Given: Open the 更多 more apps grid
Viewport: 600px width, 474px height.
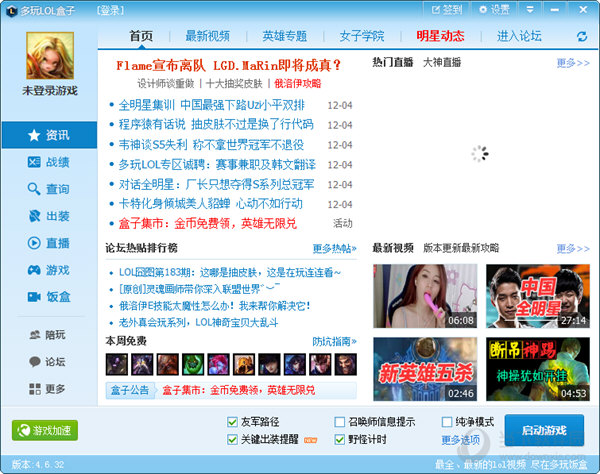Looking at the screenshot, I should coord(47,389).
